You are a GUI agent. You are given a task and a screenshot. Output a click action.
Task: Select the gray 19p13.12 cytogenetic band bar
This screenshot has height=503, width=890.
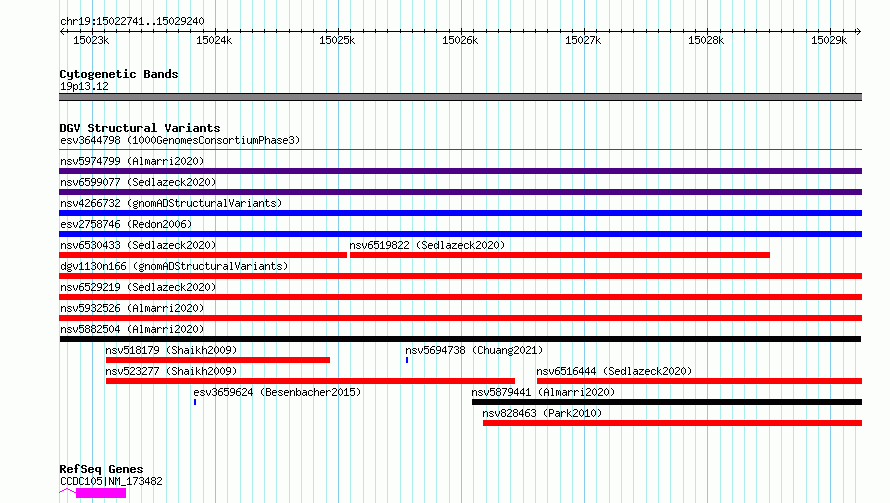tap(460, 97)
